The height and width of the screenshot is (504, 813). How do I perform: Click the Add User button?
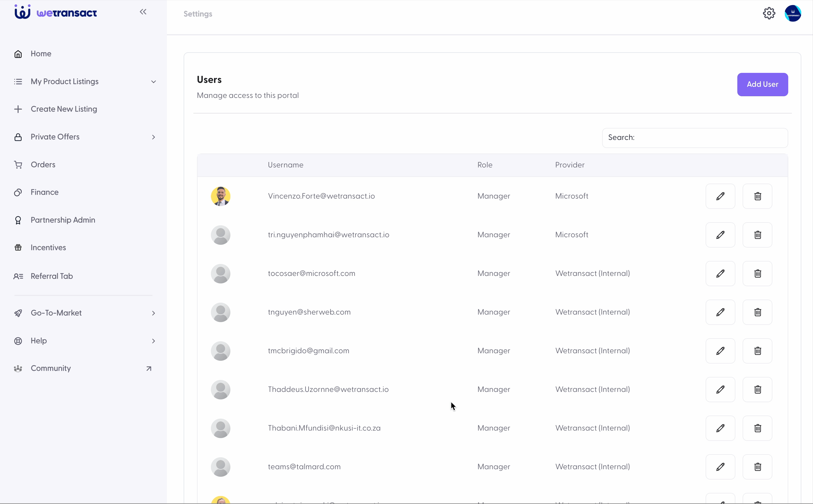pyautogui.click(x=762, y=84)
